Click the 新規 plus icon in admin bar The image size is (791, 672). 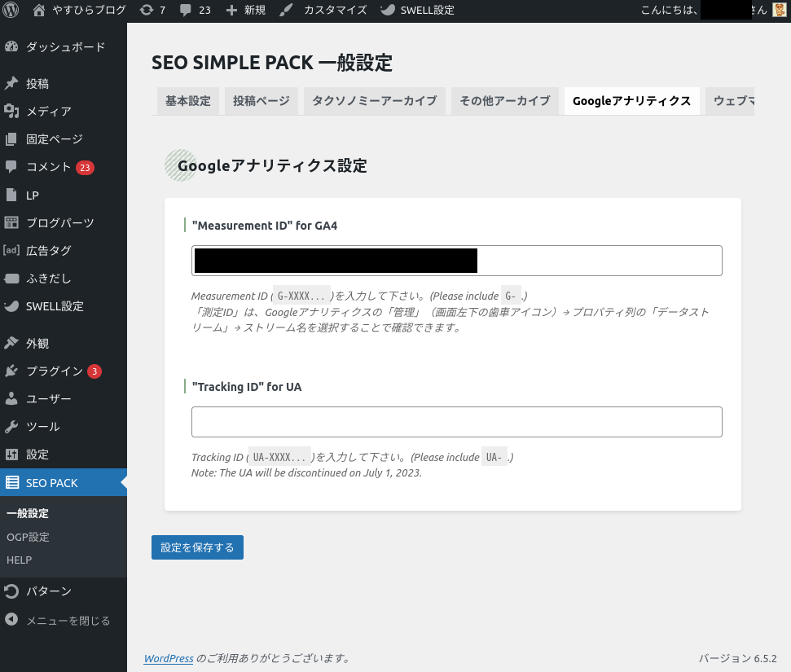[x=232, y=11]
